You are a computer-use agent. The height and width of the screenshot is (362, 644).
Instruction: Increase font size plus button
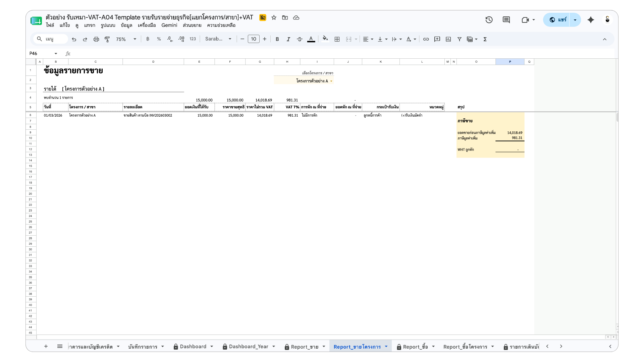click(265, 39)
